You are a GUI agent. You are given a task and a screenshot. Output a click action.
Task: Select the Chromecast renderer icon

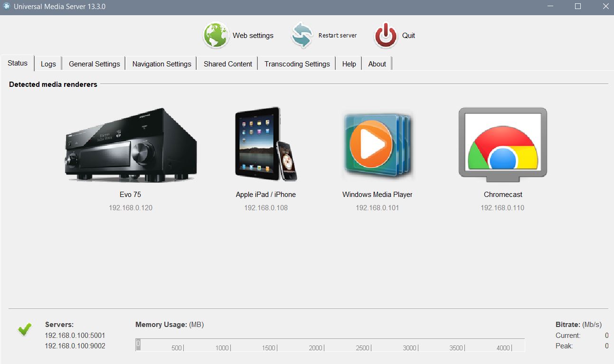click(x=503, y=145)
